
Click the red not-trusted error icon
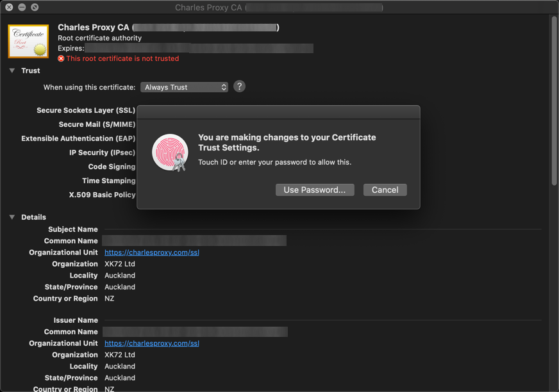click(61, 58)
